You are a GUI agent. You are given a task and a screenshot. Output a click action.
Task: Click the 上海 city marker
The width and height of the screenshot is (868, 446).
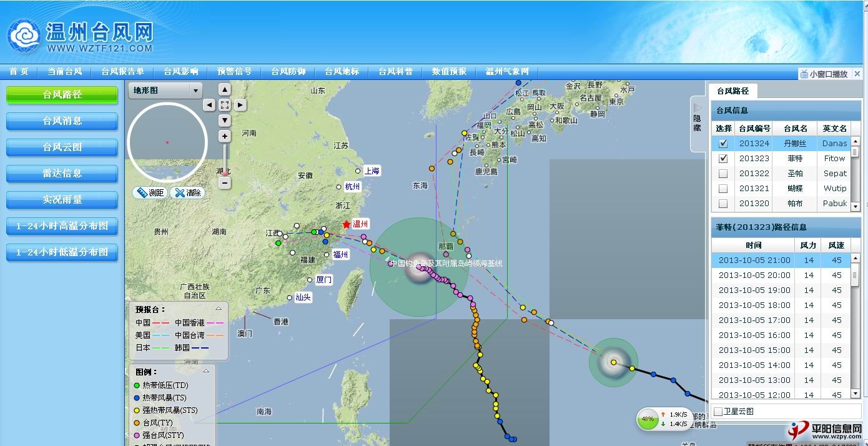coord(358,171)
